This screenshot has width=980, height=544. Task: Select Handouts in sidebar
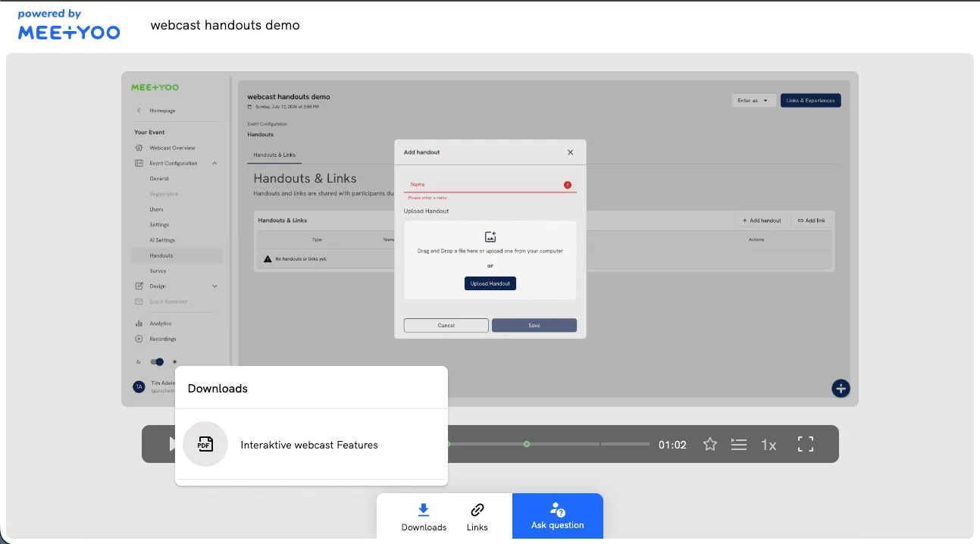coord(177,255)
